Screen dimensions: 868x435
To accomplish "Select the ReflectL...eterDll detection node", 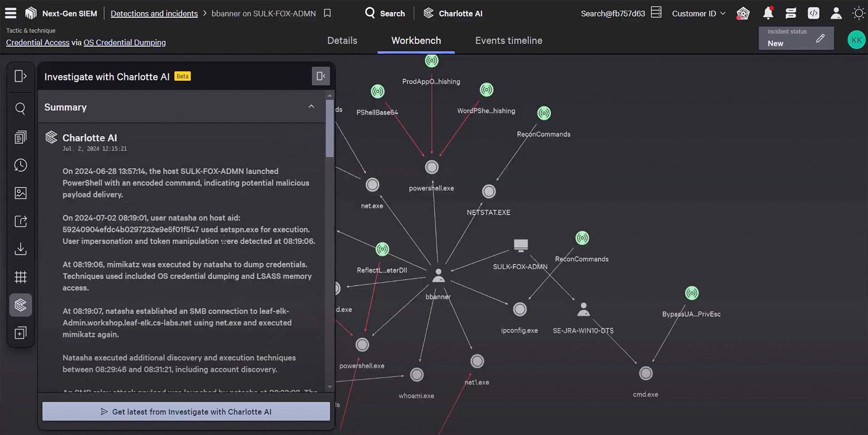I will tap(382, 249).
